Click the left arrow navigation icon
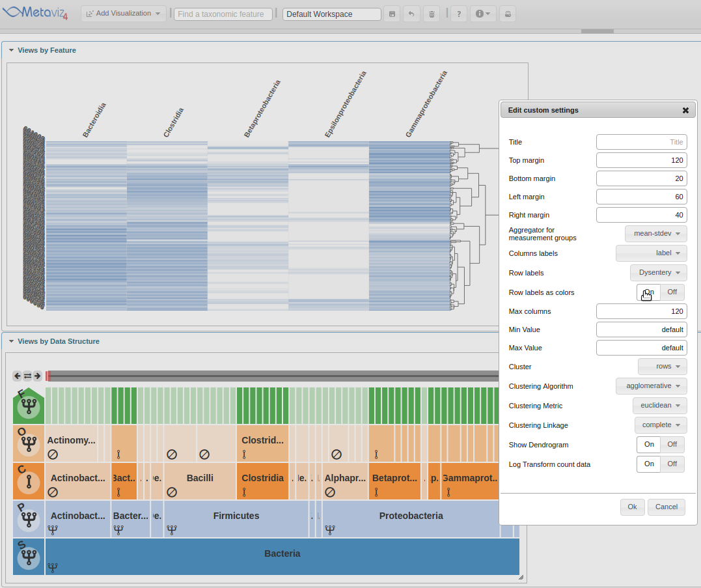Viewport: 701px width, 588px height. click(18, 376)
